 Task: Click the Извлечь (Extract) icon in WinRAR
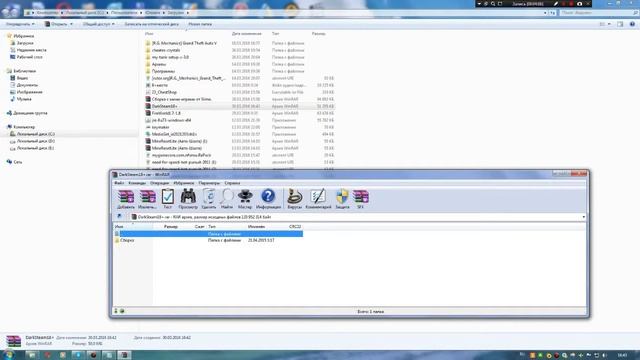pyautogui.click(x=147, y=199)
